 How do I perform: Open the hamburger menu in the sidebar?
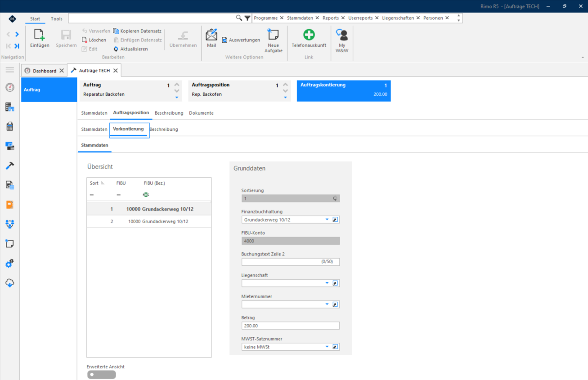(x=10, y=70)
